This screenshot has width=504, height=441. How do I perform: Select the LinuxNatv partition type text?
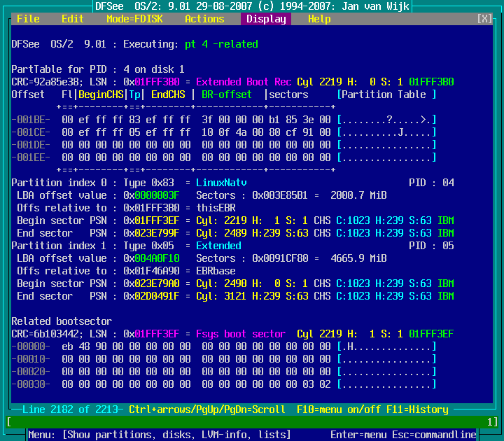point(218,183)
